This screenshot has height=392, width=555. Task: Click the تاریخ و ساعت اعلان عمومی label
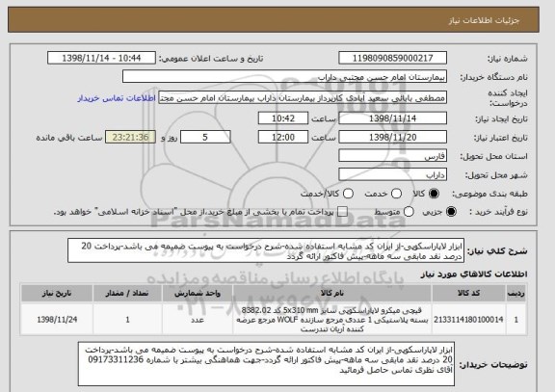click(211, 59)
